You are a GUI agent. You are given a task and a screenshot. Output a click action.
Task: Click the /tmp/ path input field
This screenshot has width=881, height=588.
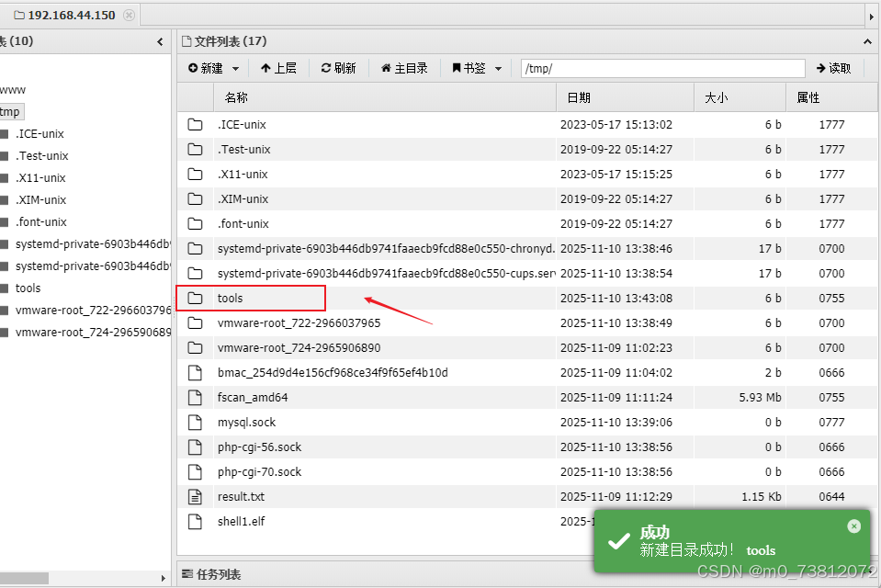coord(663,69)
